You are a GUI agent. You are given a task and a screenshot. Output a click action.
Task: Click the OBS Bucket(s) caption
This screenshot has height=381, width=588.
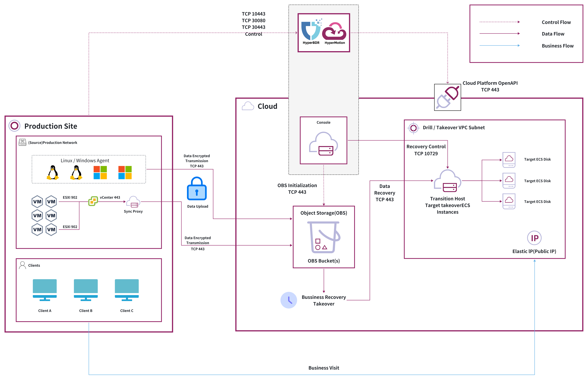(324, 261)
